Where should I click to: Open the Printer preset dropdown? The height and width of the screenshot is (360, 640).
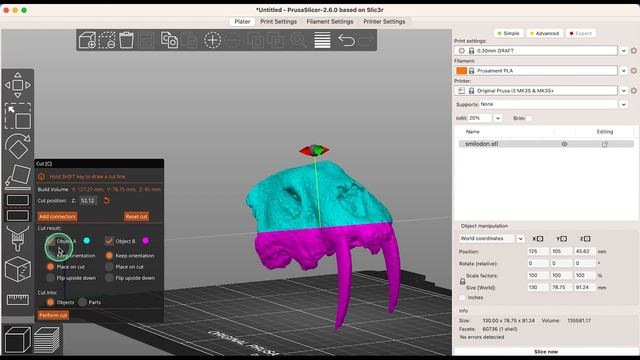pos(623,91)
